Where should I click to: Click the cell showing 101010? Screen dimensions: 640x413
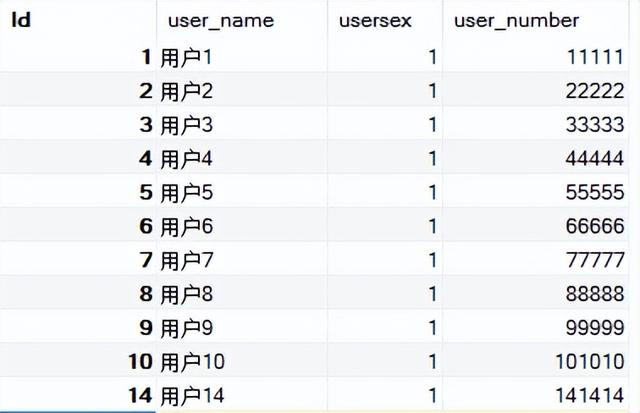(536, 361)
